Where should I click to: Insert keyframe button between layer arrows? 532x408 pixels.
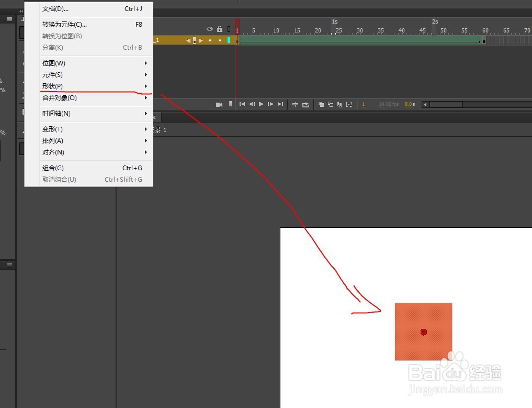tap(195, 40)
